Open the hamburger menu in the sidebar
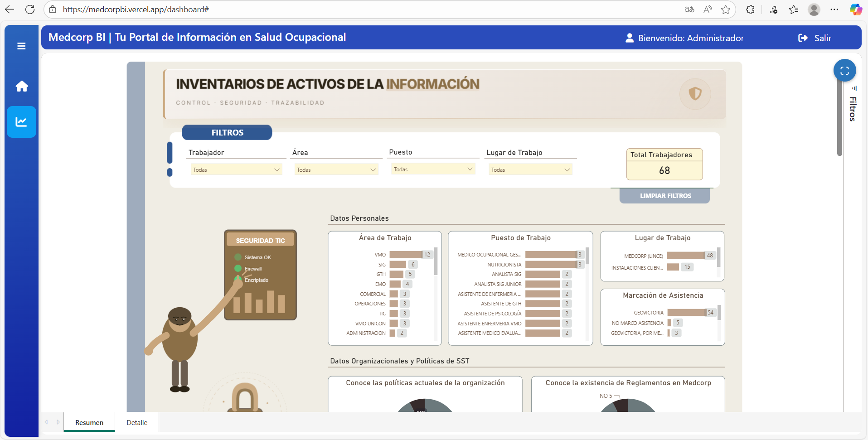The width and height of the screenshot is (868, 440). [21, 46]
